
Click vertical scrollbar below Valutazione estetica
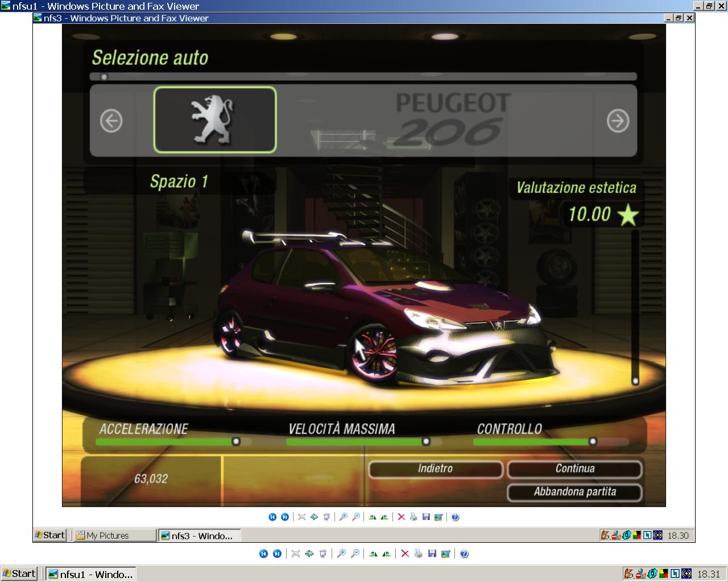[x=635, y=307]
